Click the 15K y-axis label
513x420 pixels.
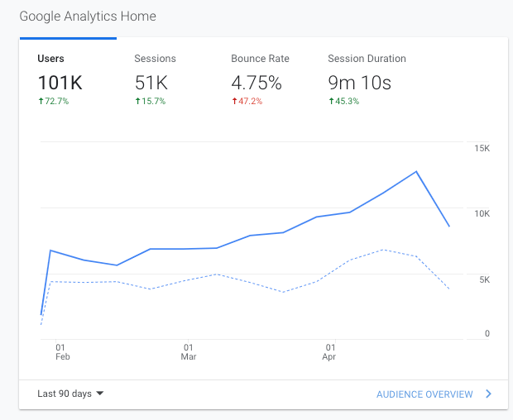(x=482, y=148)
